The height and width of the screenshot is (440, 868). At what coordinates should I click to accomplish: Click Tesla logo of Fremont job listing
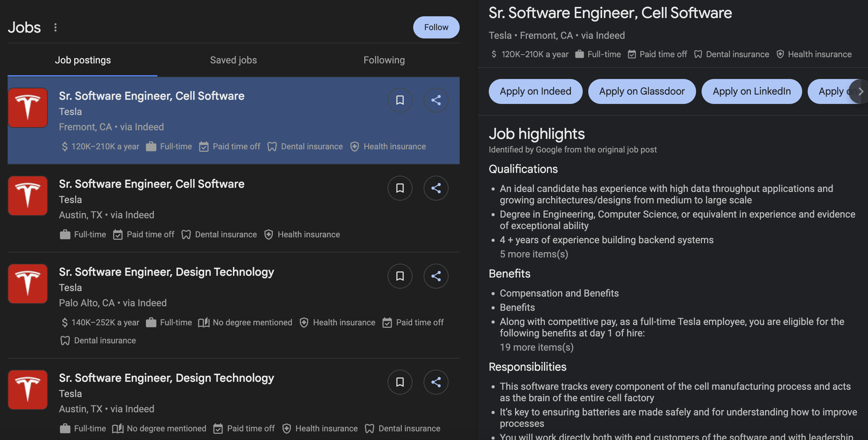[28, 108]
